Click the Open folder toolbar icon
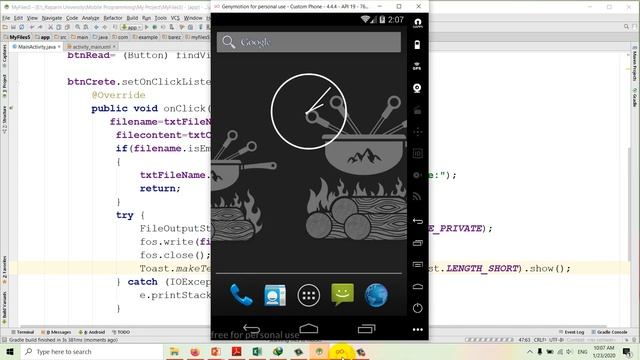Image resolution: width=640 pixels, height=360 pixels. pos(5,27)
